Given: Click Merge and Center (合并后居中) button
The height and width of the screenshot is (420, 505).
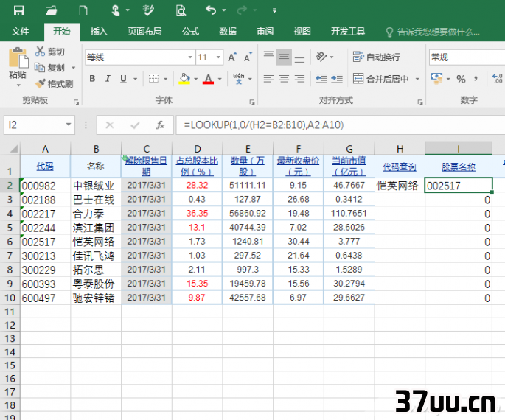Looking at the screenshot, I should pos(380,79).
